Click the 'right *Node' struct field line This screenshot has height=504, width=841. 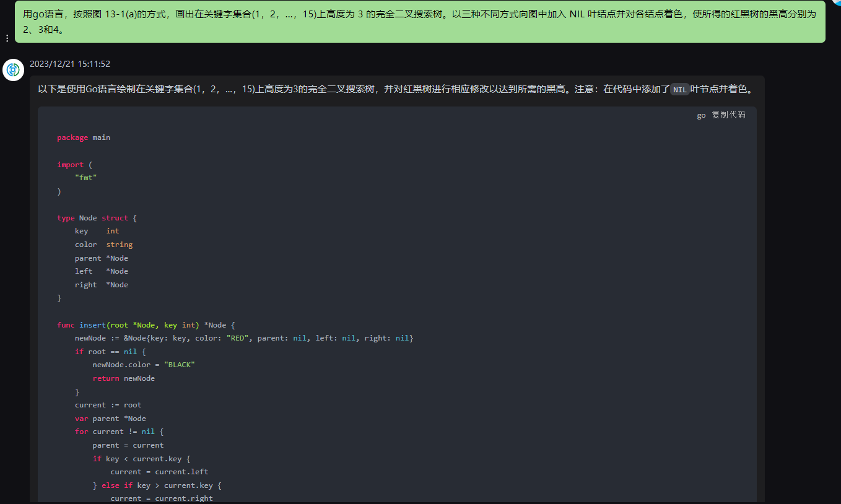click(102, 285)
